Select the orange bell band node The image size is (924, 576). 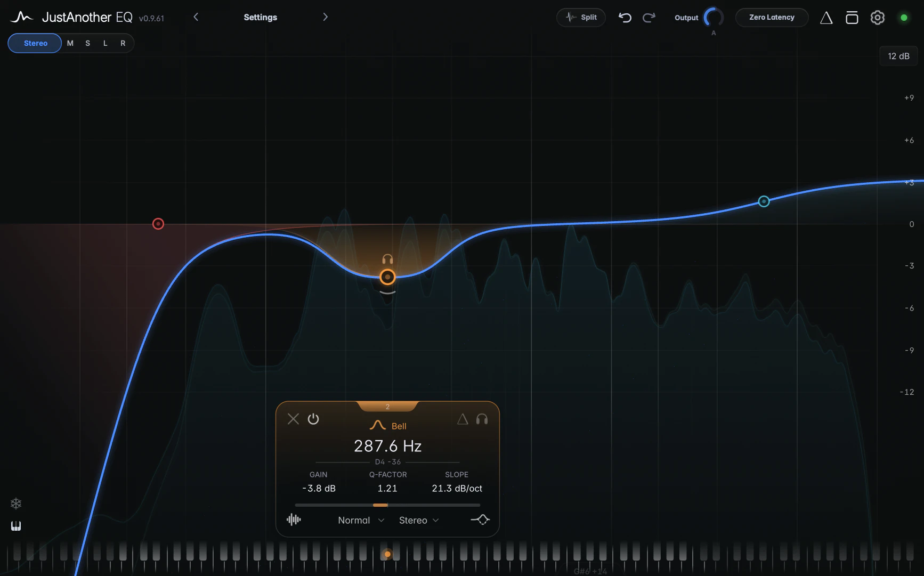[x=387, y=277]
